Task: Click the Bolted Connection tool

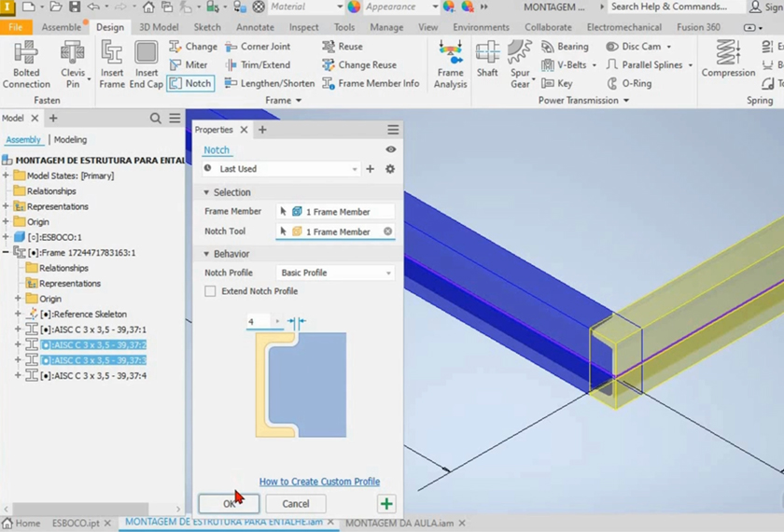Action: pos(26,63)
